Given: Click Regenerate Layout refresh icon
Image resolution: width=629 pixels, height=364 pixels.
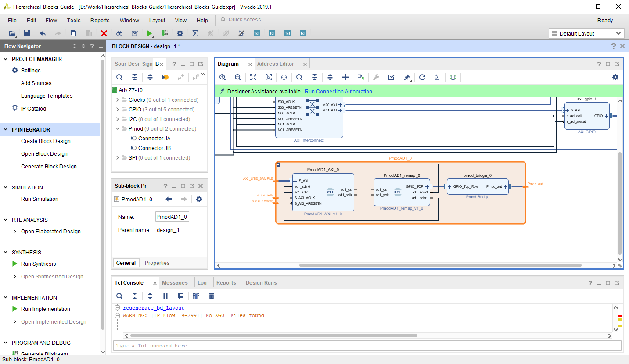Looking at the screenshot, I should pos(422,77).
